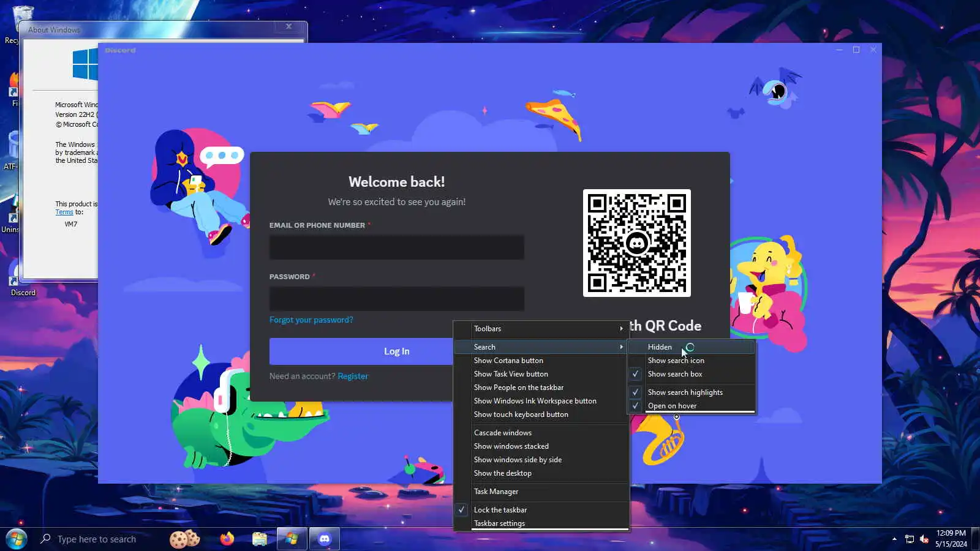Image resolution: width=980 pixels, height=551 pixels.
Task: Open Taskbar settings
Action: [x=541, y=523]
